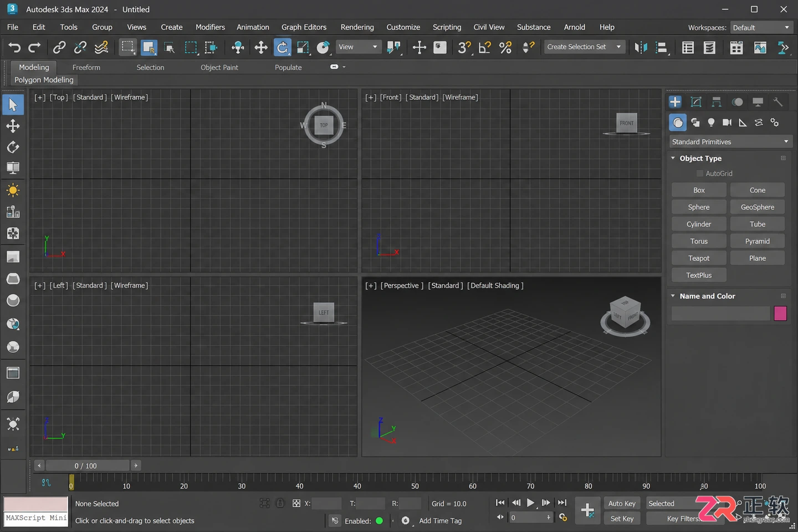Open the Scripting menu
The width and height of the screenshot is (798, 532).
(447, 27)
